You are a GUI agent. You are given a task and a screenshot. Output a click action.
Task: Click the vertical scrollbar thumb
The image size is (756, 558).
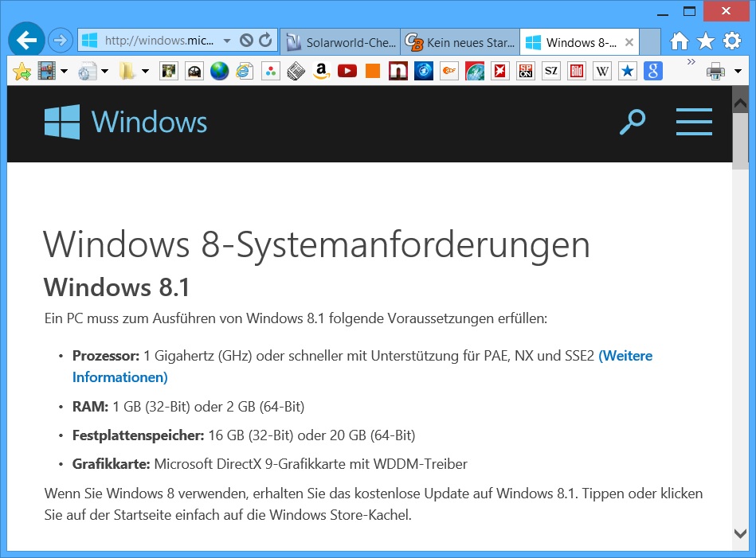click(740, 141)
